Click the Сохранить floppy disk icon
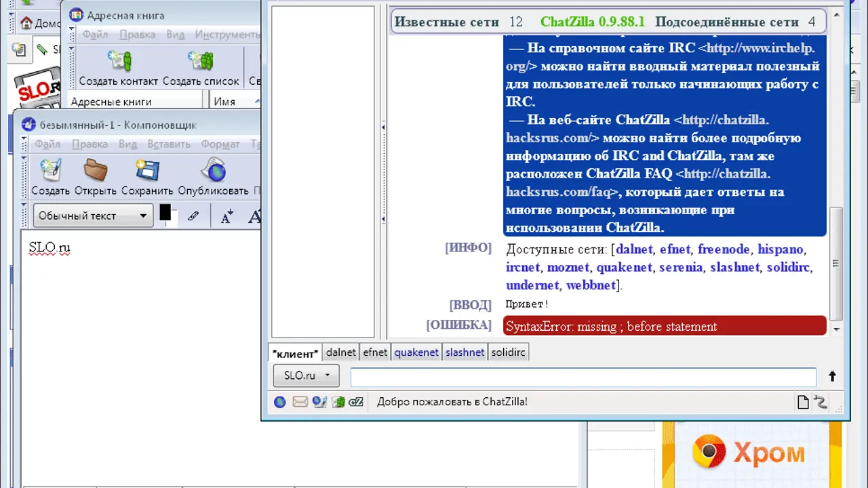The image size is (868, 488). pos(148,171)
